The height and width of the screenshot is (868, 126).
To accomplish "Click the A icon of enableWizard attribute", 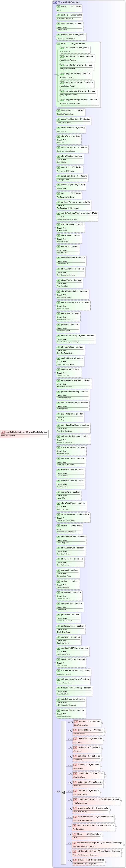I will coord(58,358).
